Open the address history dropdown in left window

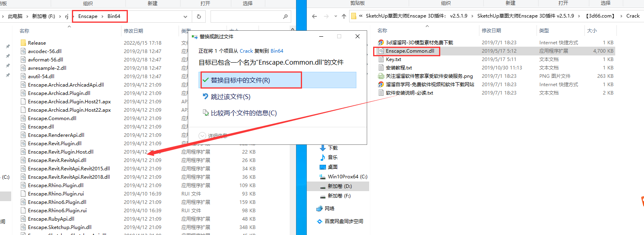click(x=185, y=16)
